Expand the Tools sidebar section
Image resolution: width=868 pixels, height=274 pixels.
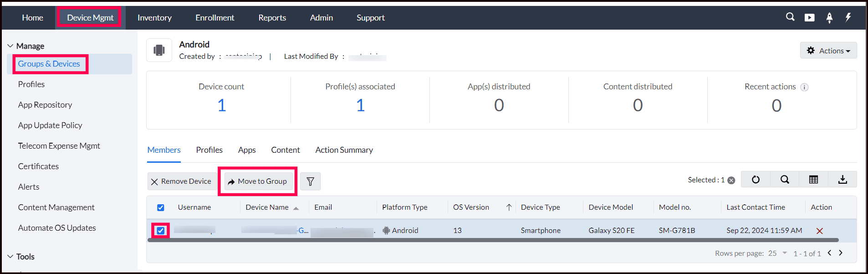(x=10, y=257)
